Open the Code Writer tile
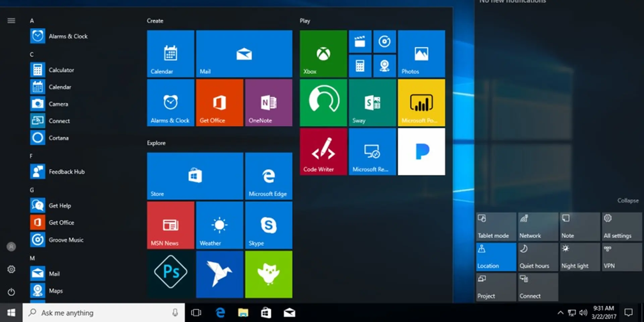Image resolution: width=644 pixels, height=322 pixels. pos(322,152)
